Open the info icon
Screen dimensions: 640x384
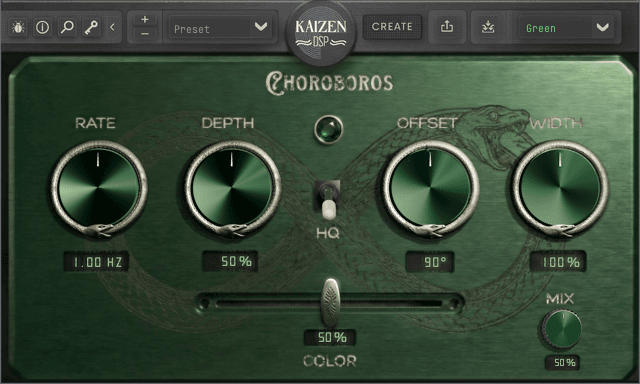point(42,27)
